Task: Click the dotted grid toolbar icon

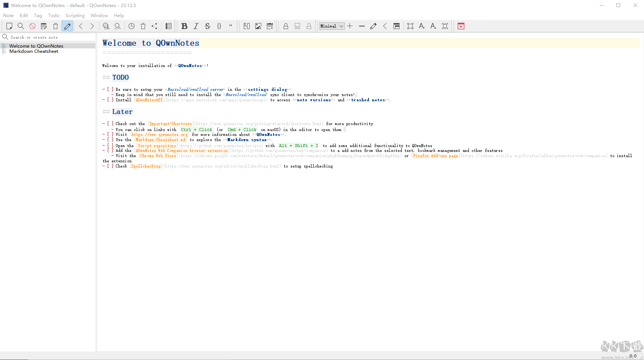Action: 297,26
